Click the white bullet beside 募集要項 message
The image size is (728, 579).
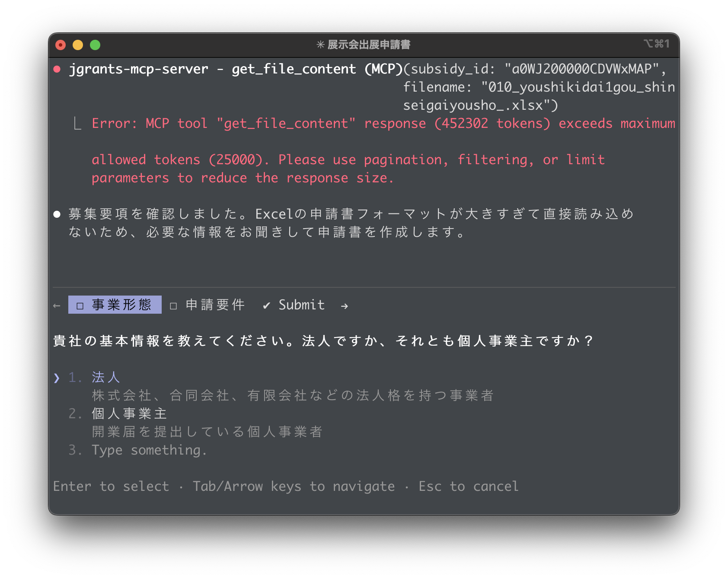pyautogui.click(x=57, y=214)
